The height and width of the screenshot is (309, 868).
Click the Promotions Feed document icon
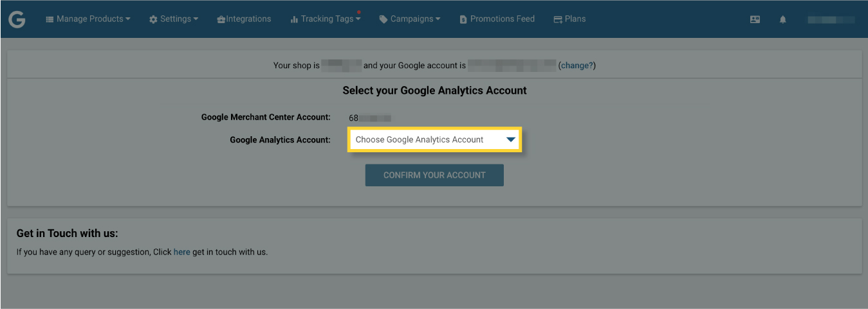tap(463, 19)
